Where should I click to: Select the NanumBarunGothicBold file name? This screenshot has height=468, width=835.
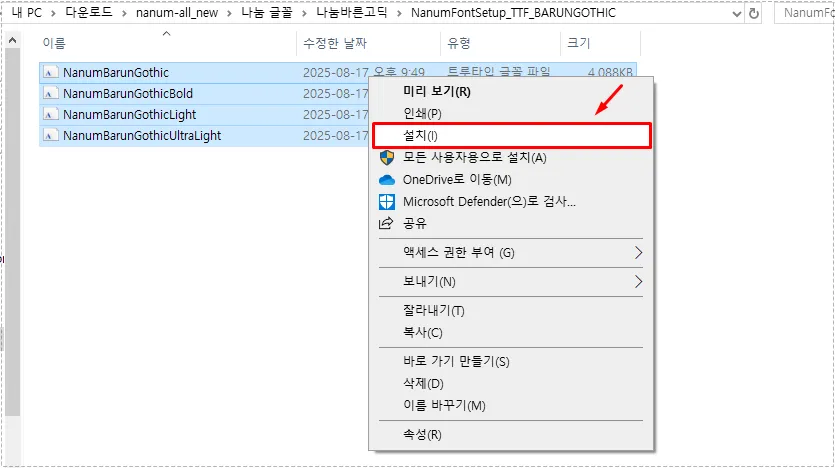point(128,94)
